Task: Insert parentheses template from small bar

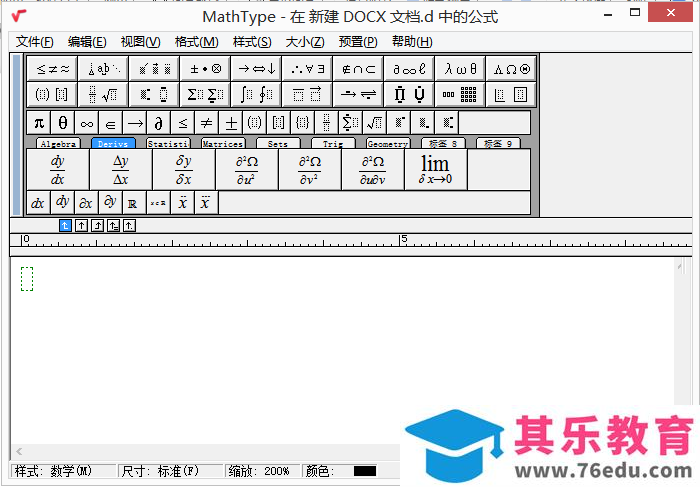Action: coord(254,123)
